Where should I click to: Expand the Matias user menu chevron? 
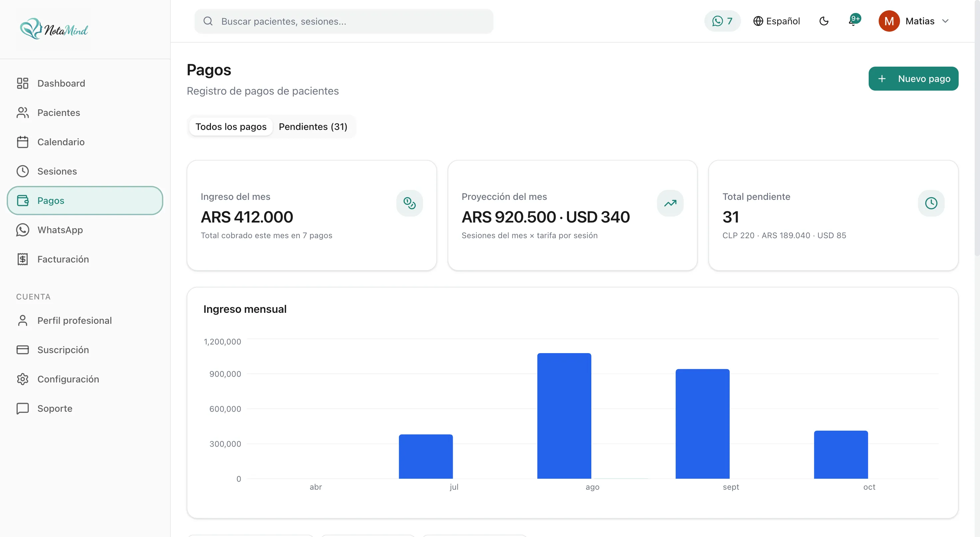point(945,21)
